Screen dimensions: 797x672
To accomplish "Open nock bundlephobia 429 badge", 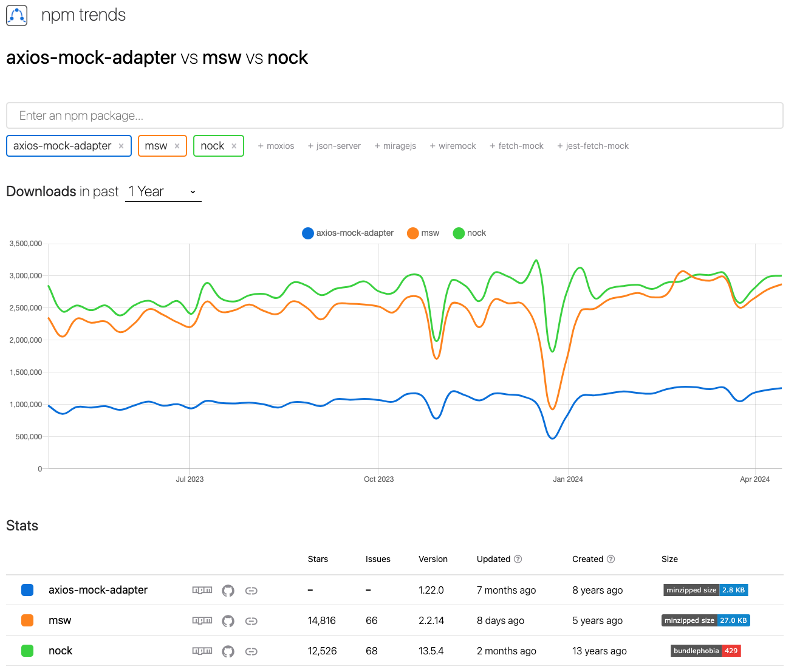I will (x=706, y=651).
